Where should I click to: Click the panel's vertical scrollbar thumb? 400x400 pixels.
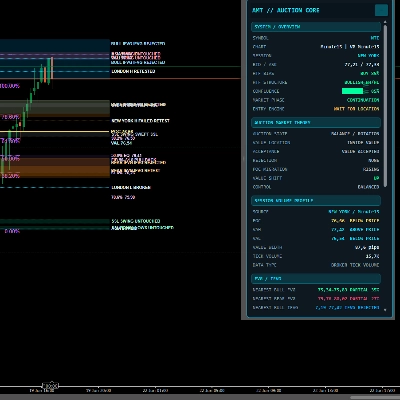(385, 106)
